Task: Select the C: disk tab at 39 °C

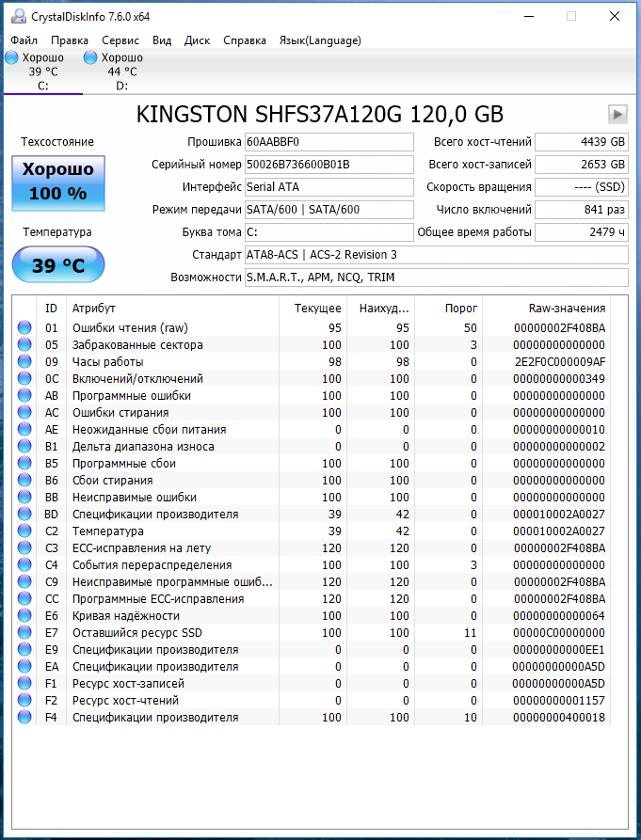Action: [43, 71]
